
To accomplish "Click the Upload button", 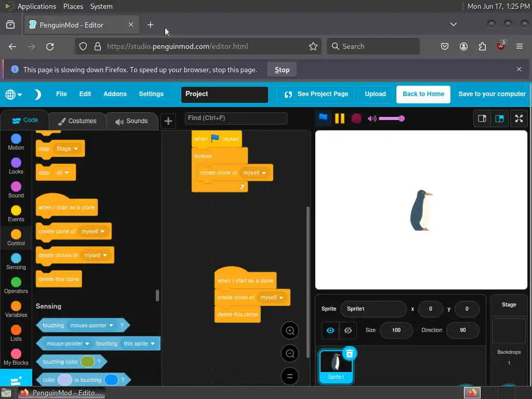I will [x=375, y=94].
